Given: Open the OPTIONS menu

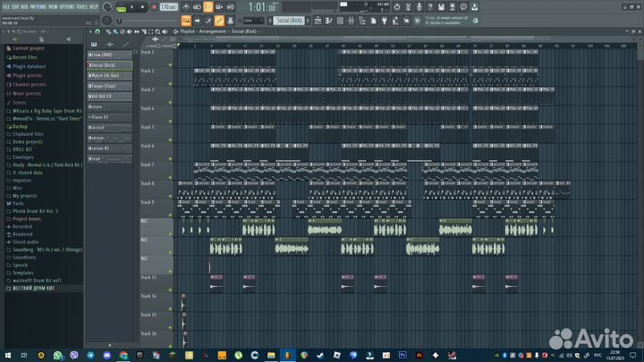Looking at the screenshot, I should pos(67,7).
